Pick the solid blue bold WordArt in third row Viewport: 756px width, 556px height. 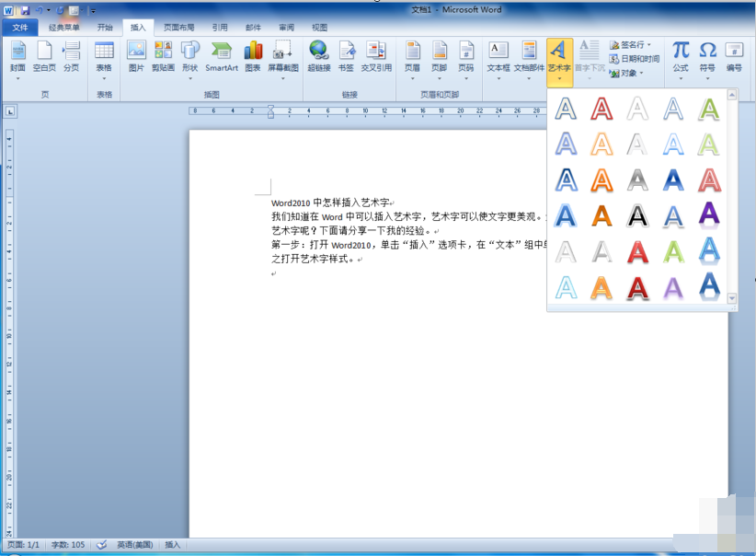(673, 180)
